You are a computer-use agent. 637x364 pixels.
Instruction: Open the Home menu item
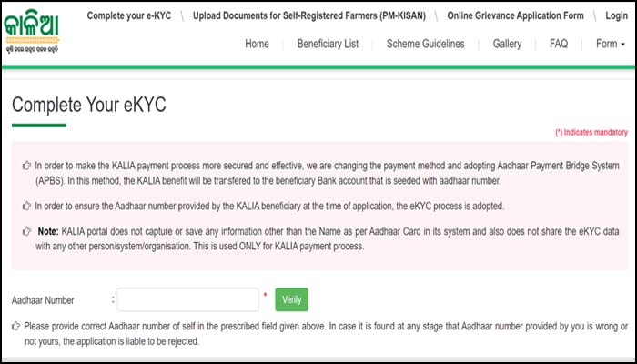pos(257,44)
